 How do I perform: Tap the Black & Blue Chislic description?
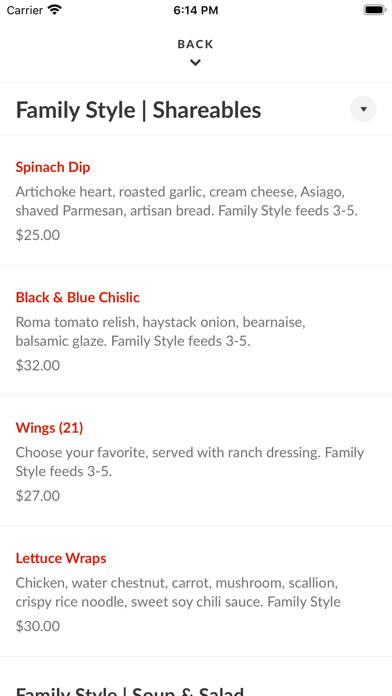[x=160, y=332]
